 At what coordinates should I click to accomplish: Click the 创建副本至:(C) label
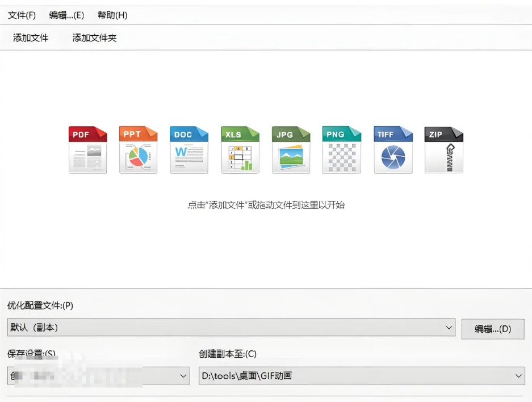point(228,354)
